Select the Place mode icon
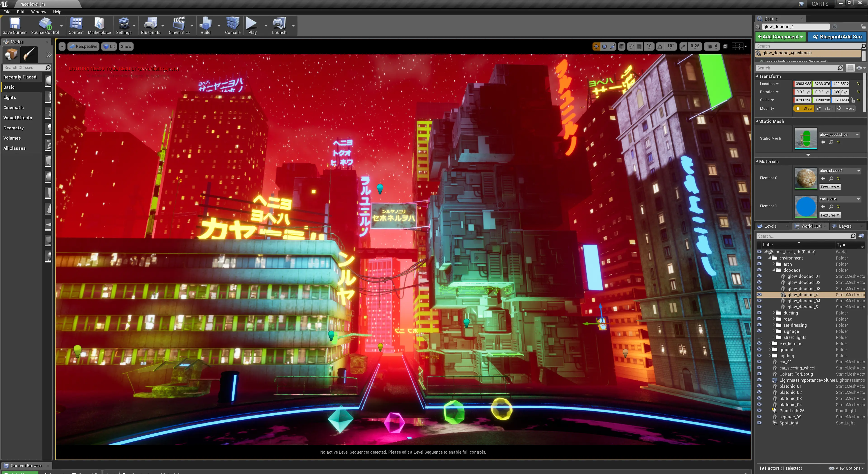868x474 pixels. 11,54
